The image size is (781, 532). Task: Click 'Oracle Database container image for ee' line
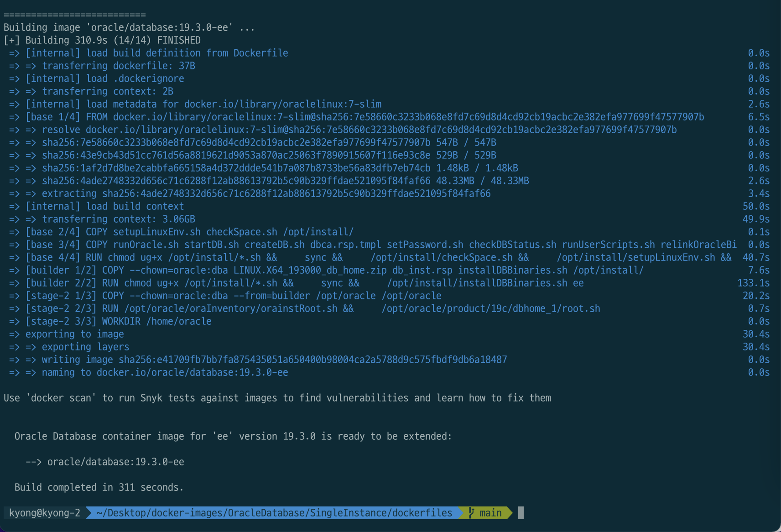pyautogui.click(x=233, y=436)
